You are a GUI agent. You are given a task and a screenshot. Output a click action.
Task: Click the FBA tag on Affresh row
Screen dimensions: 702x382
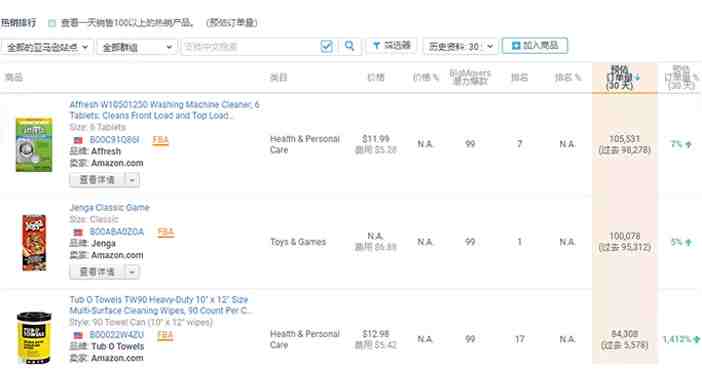(x=161, y=141)
